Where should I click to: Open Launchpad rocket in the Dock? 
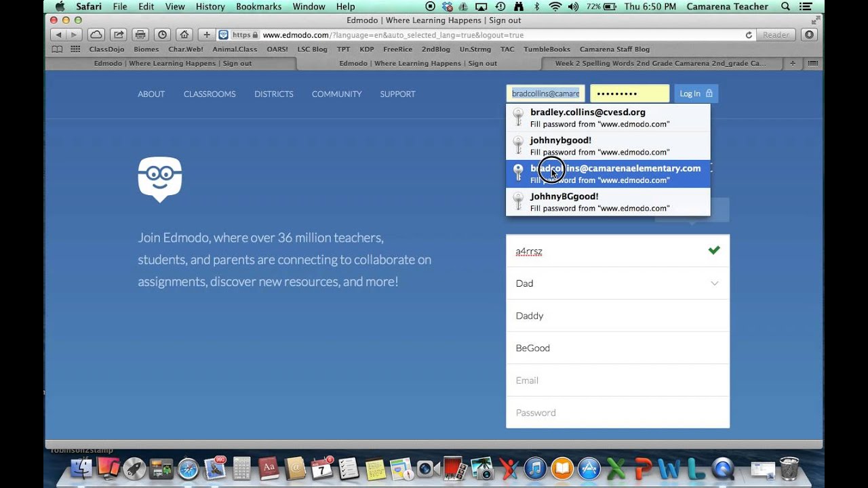pos(135,468)
